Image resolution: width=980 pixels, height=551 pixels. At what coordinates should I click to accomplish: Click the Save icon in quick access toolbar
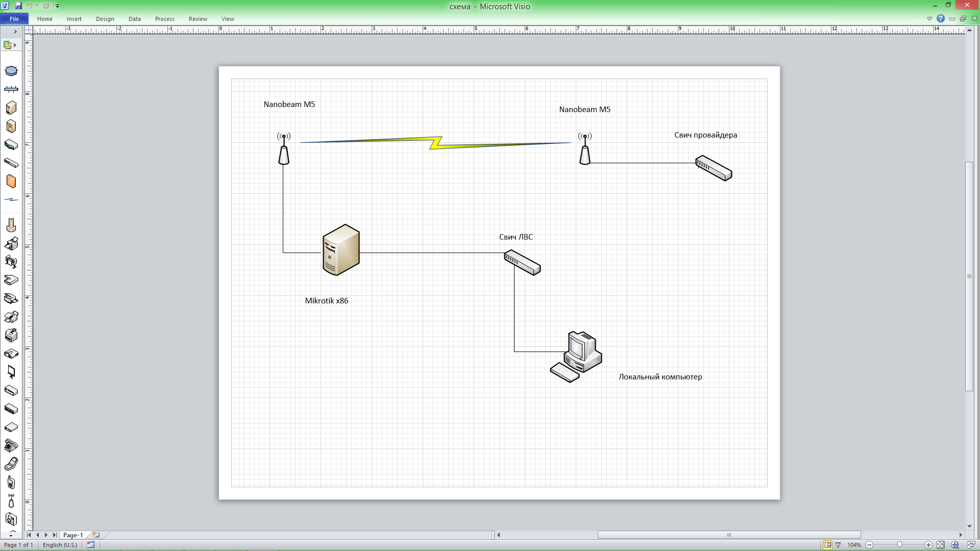(18, 6)
